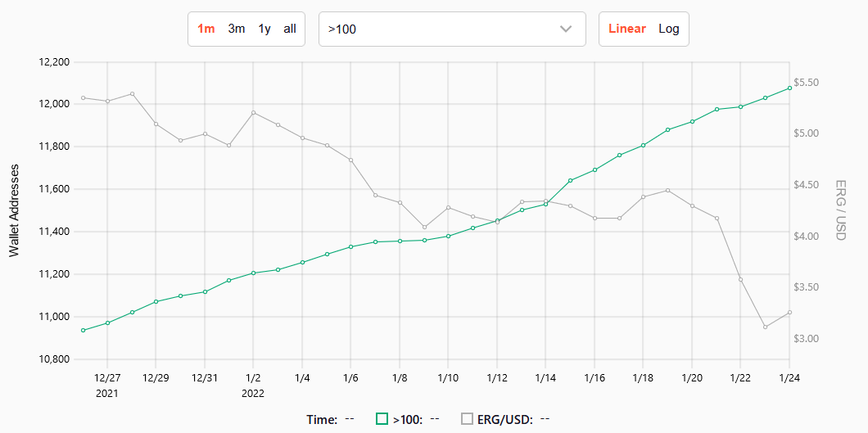Viewport: 868px width, 433px height.
Task: Click the 12,000 y-axis label
Action: click(x=54, y=104)
